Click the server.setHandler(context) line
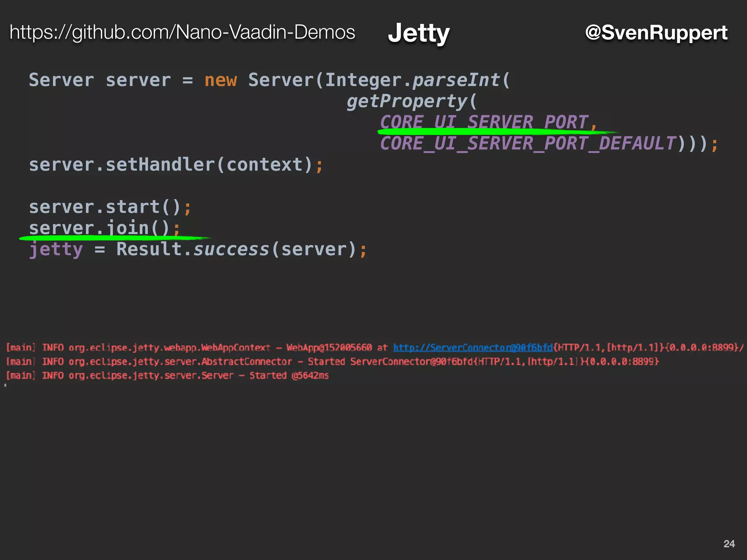Image resolution: width=747 pixels, height=560 pixels. click(x=175, y=165)
